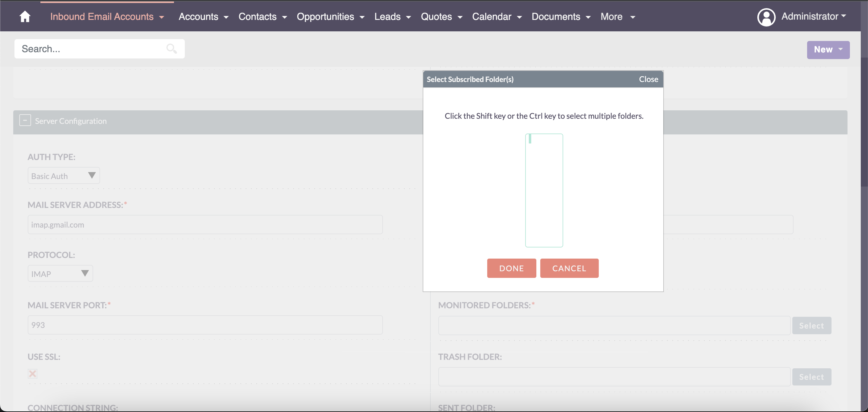Open the Documents menu
The image size is (868, 412).
(561, 17)
